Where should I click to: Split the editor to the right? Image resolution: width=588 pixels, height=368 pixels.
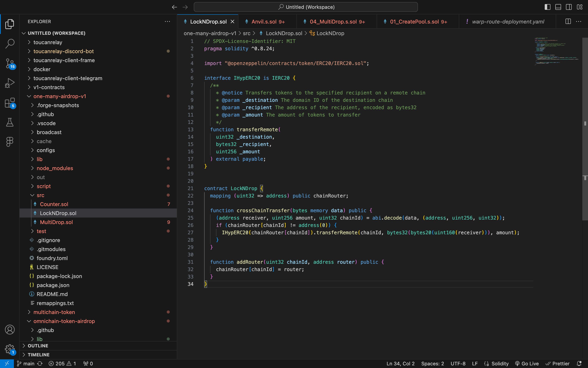click(x=568, y=21)
